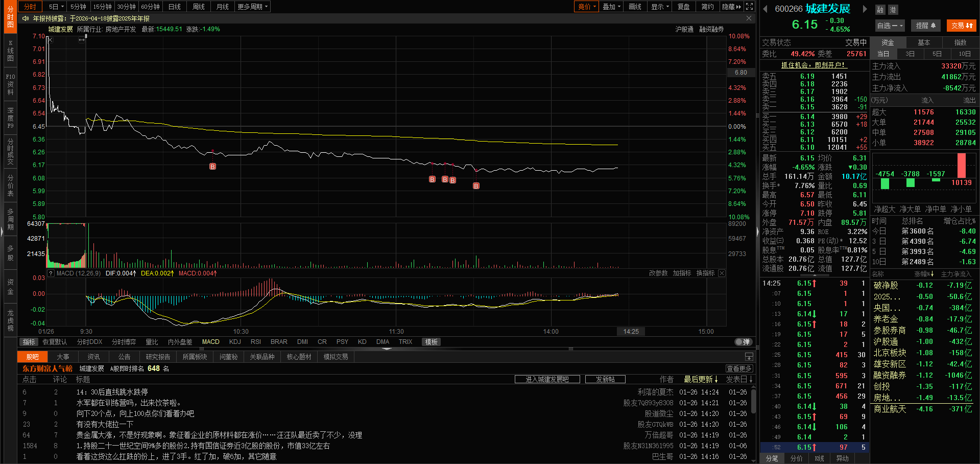The image size is (980, 464).
Task: Sort posts by 最后更新 column
Action: pos(701,379)
